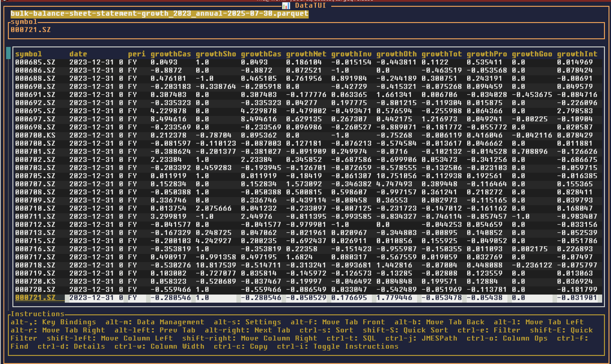Image resolution: width=611 pixels, height=364 pixels.
Task: Click the ctrl-i: Toggle Instructions hint
Action: [338, 346]
